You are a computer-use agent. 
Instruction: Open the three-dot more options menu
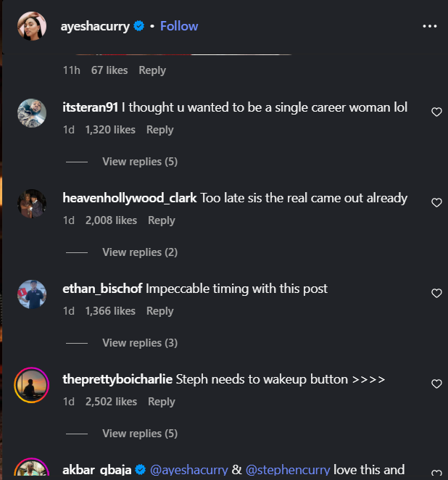pyautogui.click(x=430, y=26)
